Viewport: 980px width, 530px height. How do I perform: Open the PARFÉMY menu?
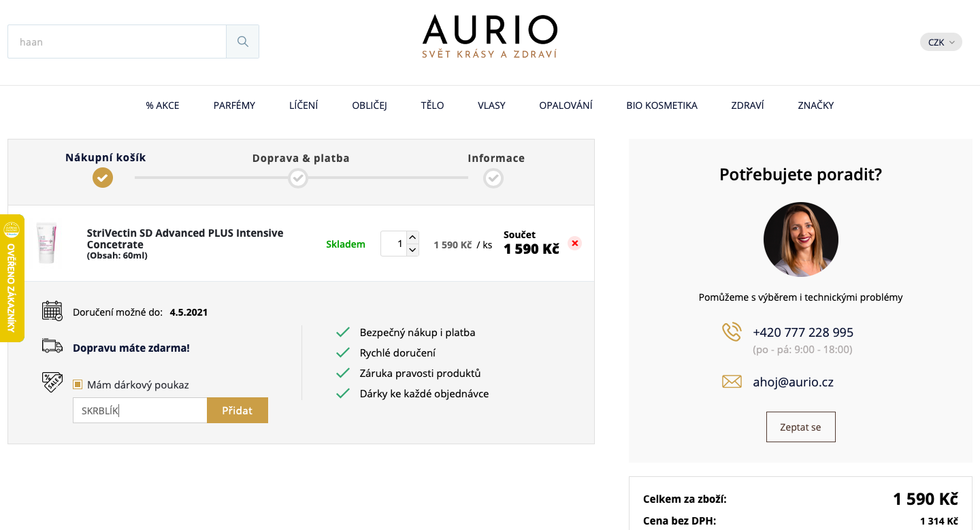coord(234,105)
